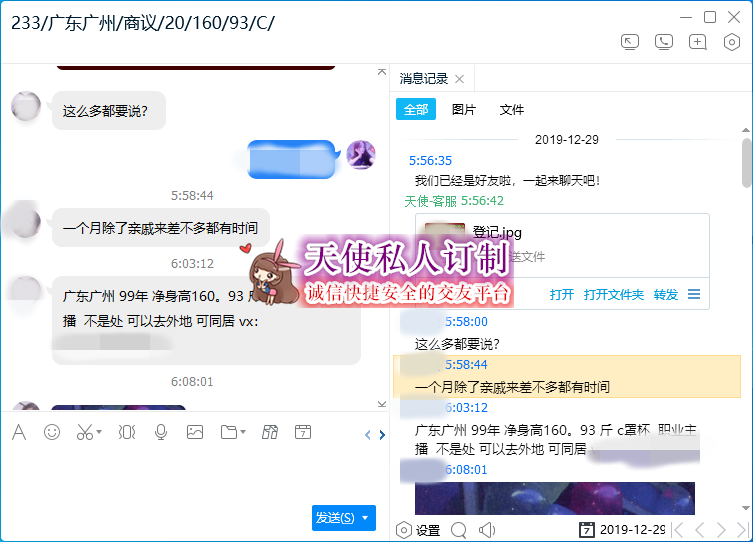Click the 登记.jpg file name
753x542 pixels.
(x=497, y=232)
